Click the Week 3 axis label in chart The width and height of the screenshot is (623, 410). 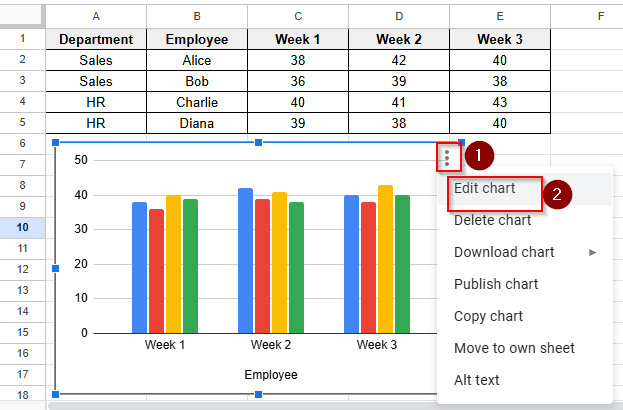(x=377, y=344)
